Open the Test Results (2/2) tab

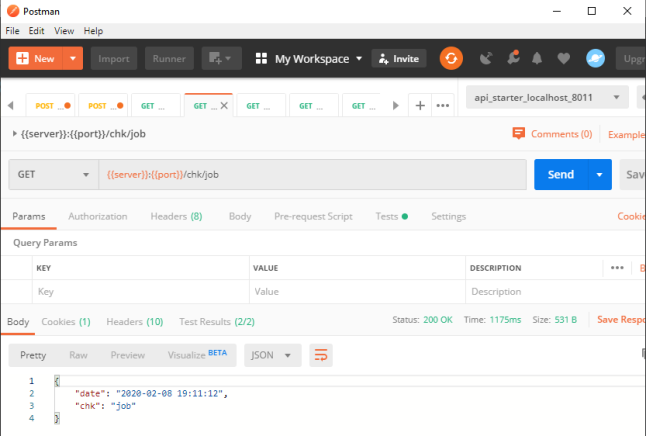(217, 321)
